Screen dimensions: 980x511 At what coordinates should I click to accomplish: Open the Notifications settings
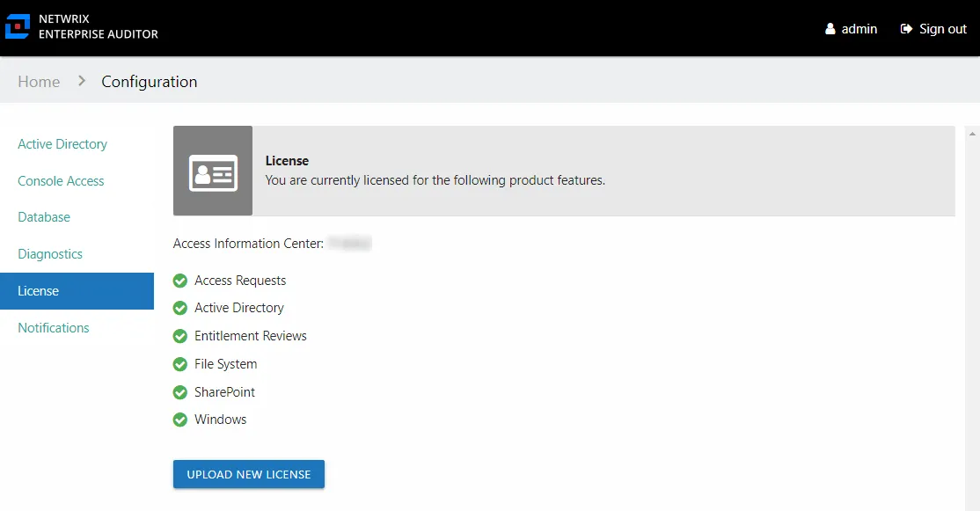(53, 328)
